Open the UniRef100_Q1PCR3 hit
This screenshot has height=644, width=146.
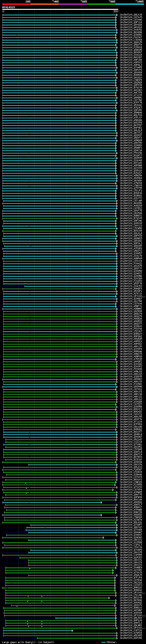point(131,557)
